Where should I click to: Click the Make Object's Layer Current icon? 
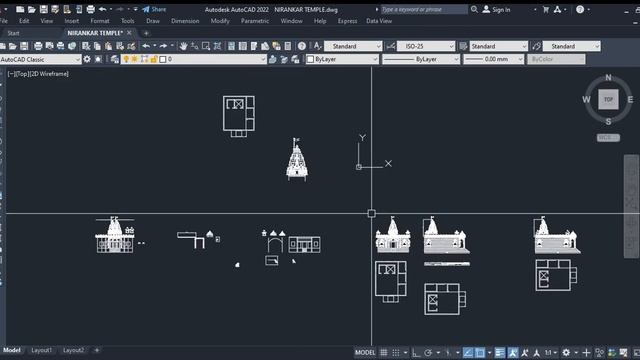[x=273, y=59]
